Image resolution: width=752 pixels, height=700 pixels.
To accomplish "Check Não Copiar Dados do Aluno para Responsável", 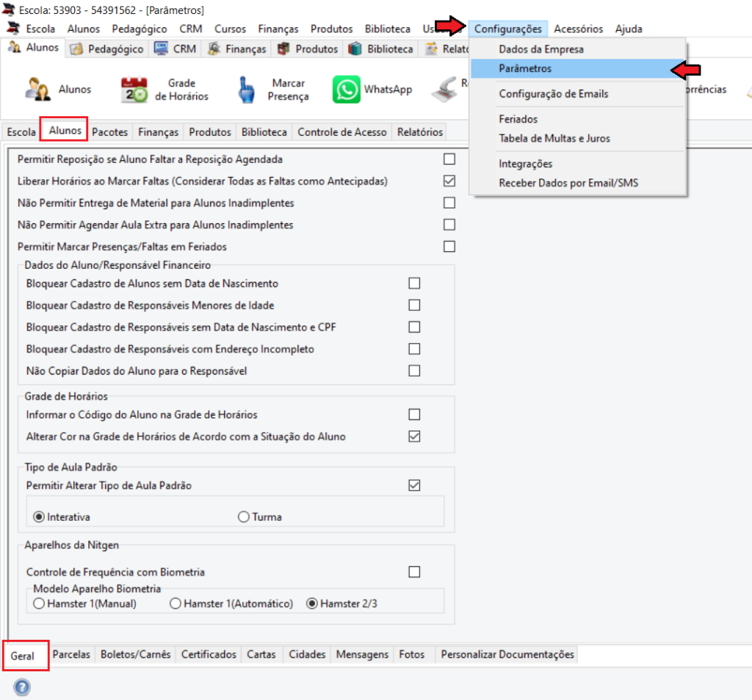I will tap(414, 371).
